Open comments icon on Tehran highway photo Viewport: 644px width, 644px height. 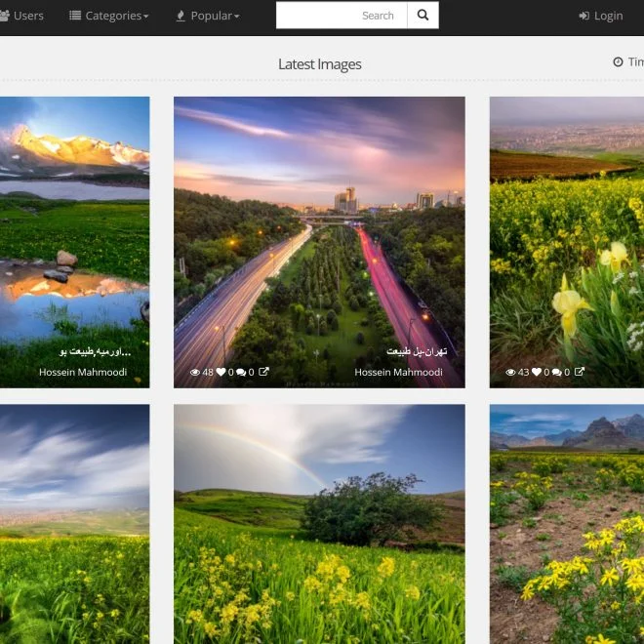(x=241, y=372)
